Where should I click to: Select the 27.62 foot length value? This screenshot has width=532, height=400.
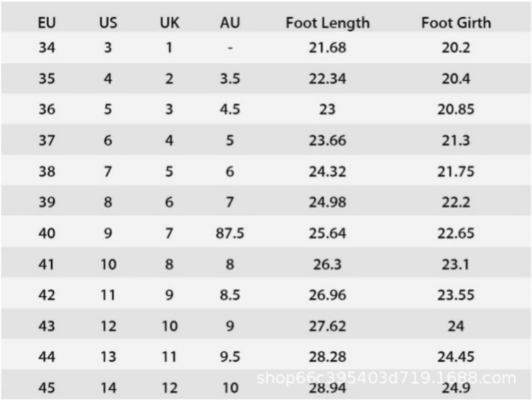click(x=327, y=326)
